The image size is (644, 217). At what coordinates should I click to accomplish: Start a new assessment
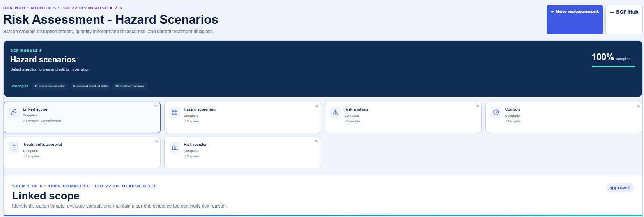tap(575, 19)
